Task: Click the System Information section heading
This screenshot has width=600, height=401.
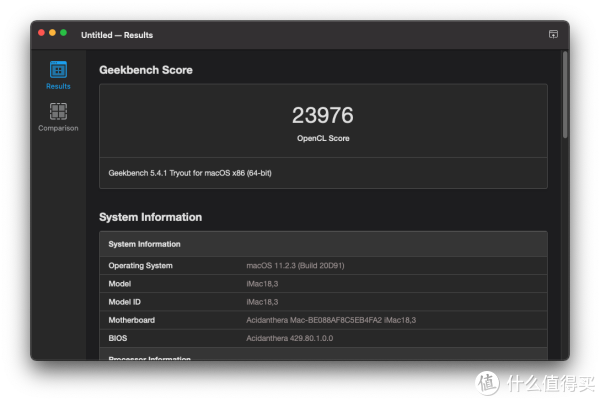Action: (150, 217)
